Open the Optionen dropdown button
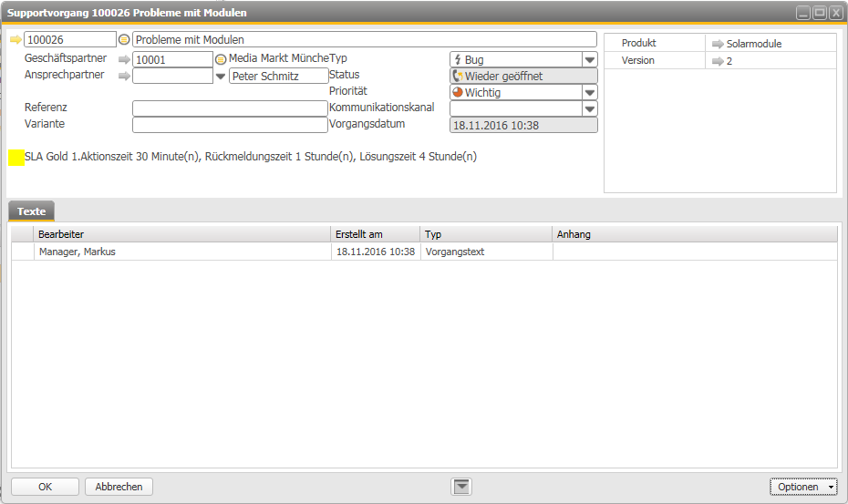Image resolution: width=848 pixels, height=504 pixels. coord(803,487)
